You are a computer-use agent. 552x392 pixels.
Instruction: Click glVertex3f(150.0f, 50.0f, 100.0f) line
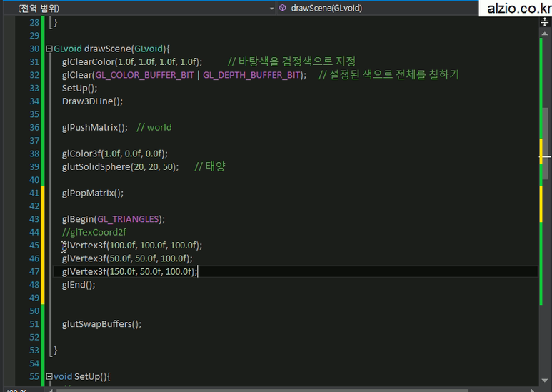pyautogui.click(x=130, y=271)
